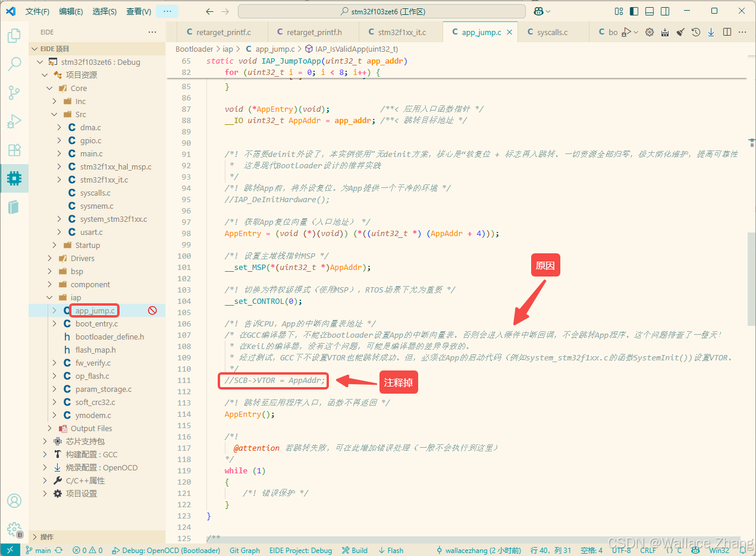The height and width of the screenshot is (556, 756).
Task: Click EIDE Project: Debug in status bar
Action: [300, 550]
